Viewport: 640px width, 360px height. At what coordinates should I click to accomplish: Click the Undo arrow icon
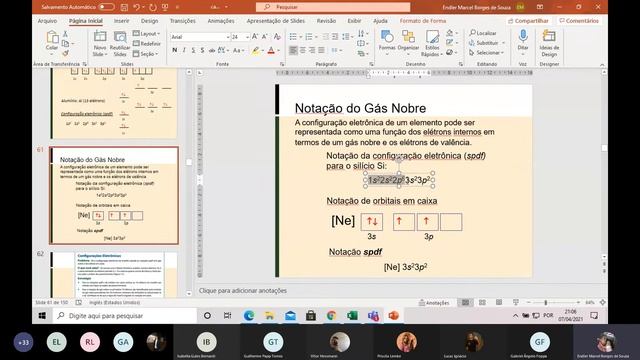point(136,7)
